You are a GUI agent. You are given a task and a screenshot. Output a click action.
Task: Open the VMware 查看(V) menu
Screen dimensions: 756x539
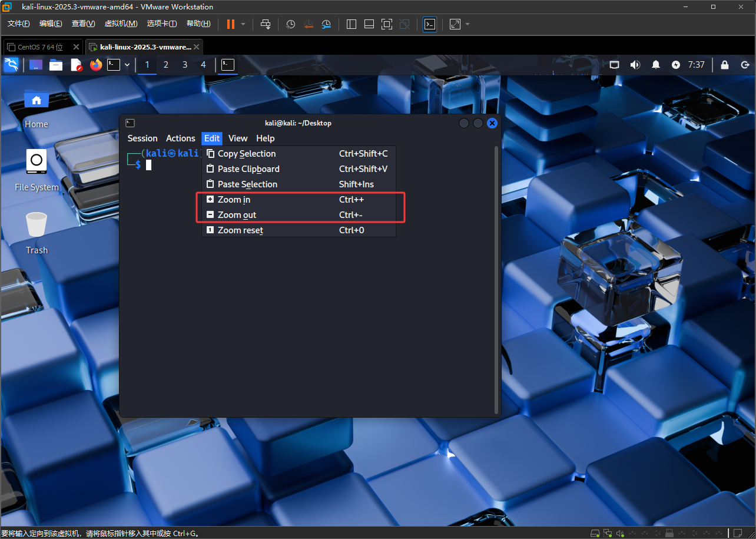point(83,24)
